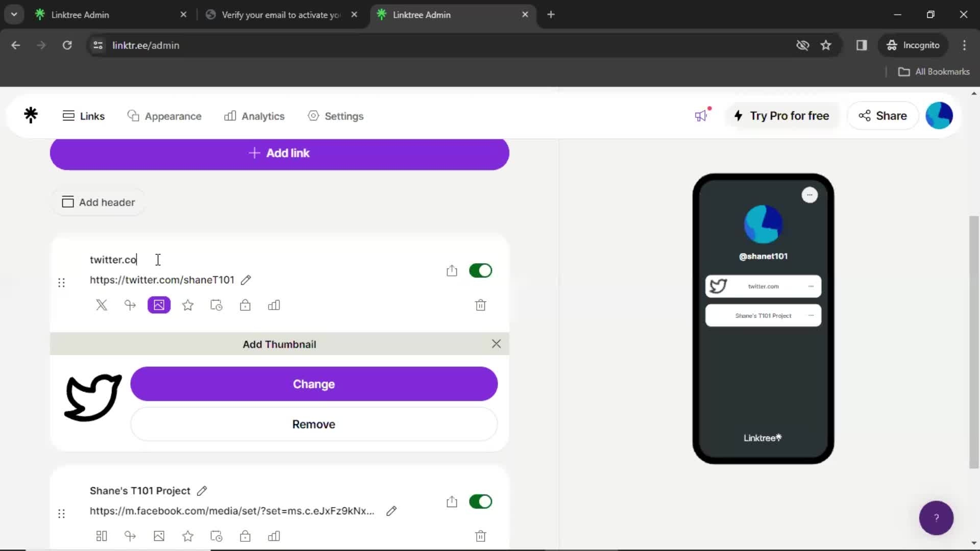Bookmark this page with star icon
Image resolution: width=980 pixels, height=551 pixels.
coord(826,45)
